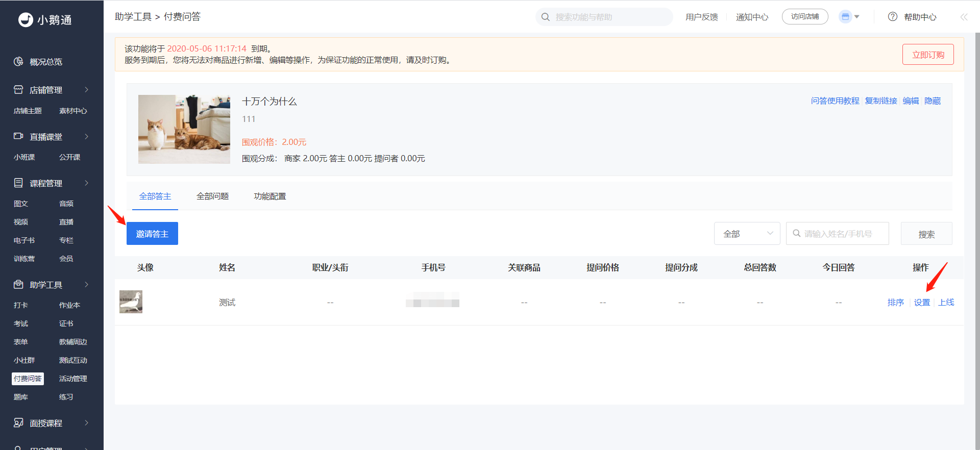
Task: Click the 搜索 button
Action: click(926, 233)
